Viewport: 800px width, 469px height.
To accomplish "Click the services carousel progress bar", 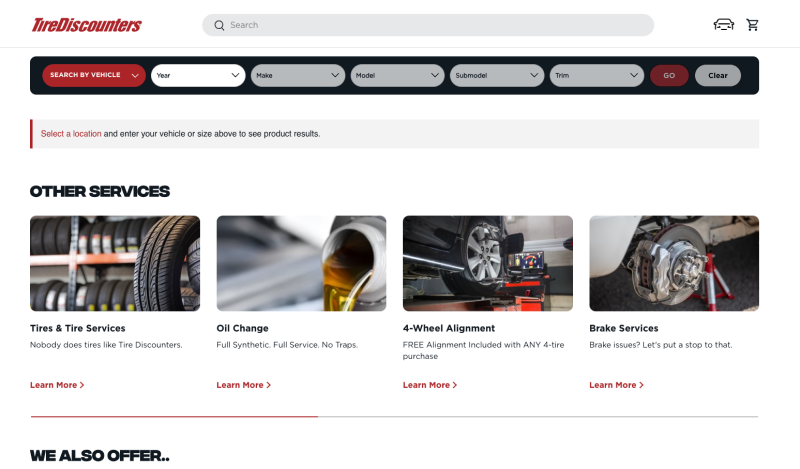I will coord(394,416).
